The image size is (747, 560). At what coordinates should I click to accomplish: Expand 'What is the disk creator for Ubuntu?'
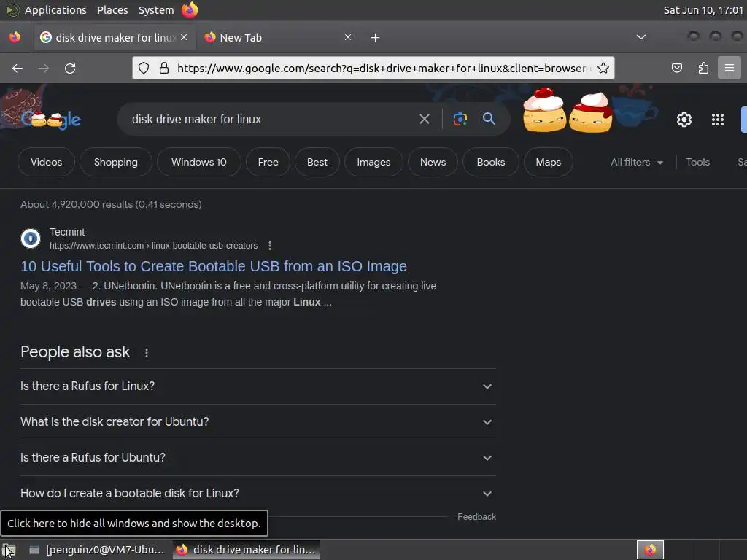point(258,422)
